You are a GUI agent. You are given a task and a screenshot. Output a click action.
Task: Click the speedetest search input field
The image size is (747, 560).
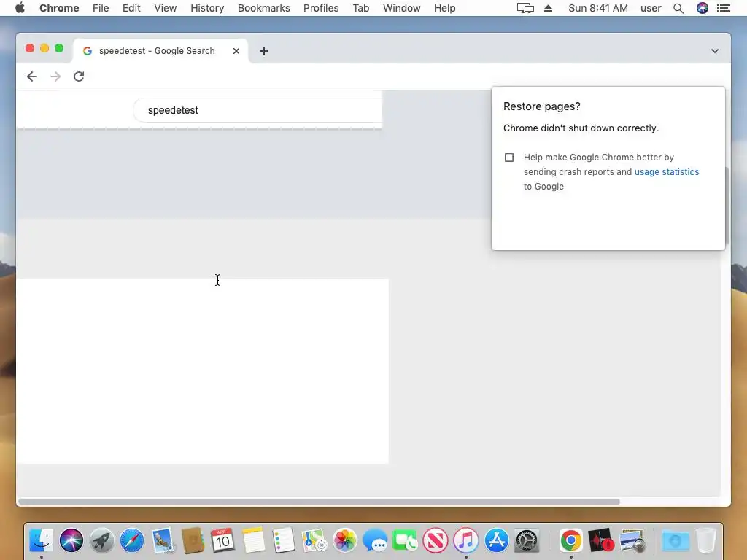pyautogui.click(x=258, y=110)
